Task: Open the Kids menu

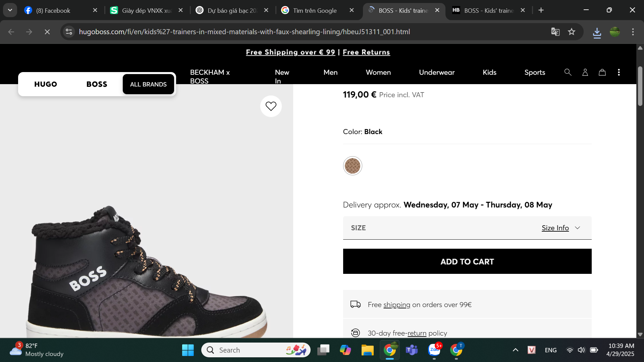Action: 489,72
